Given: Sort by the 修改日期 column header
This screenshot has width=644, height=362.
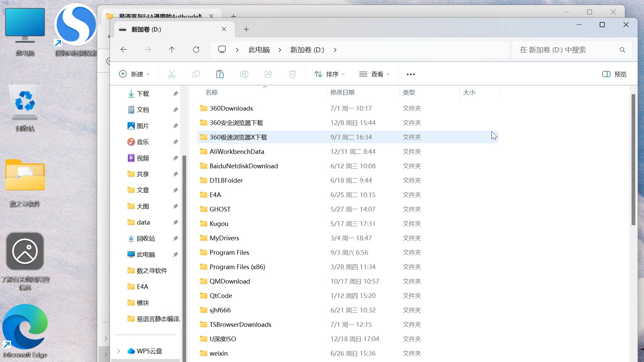Looking at the screenshot, I should pos(342,92).
